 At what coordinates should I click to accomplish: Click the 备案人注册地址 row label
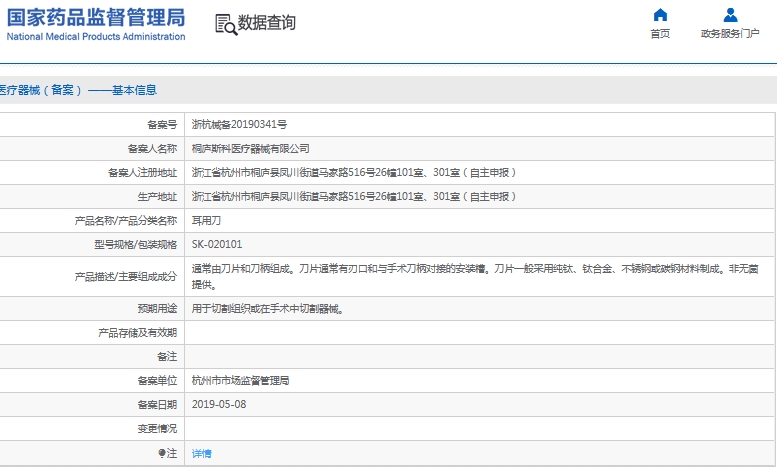(142, 172)
